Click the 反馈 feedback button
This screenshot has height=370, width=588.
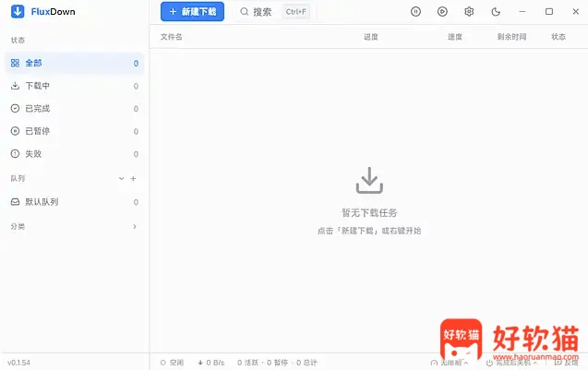[566, 363]
